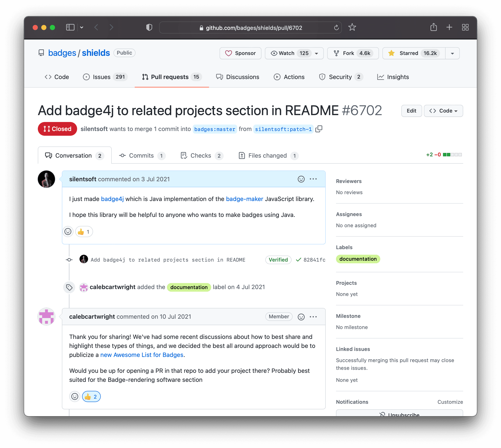Switch to Conversation tab

(75, 155)
